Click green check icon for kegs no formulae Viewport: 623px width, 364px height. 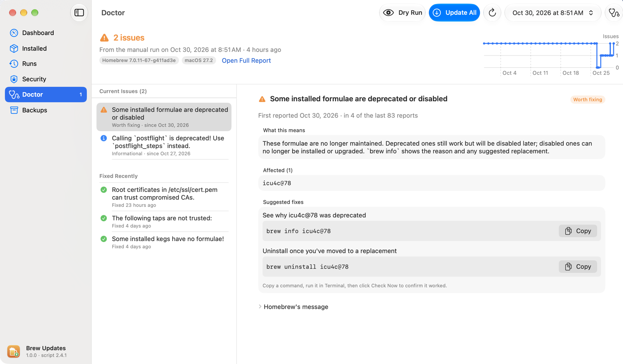[104, 239]
